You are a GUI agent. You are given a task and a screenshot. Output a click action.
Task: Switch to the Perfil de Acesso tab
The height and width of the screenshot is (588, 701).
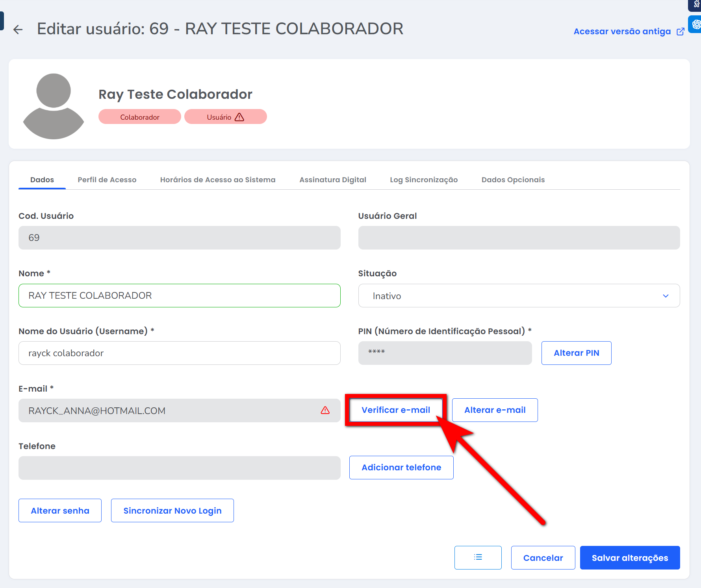(107, 180)
